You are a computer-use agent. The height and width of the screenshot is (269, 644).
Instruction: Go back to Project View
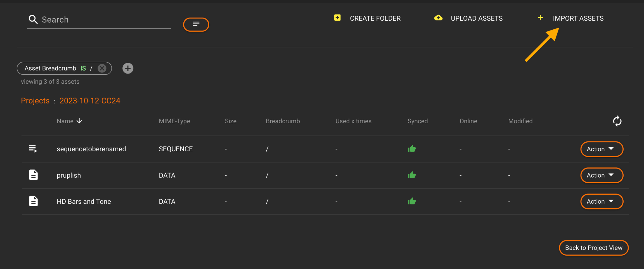(593, 248)
